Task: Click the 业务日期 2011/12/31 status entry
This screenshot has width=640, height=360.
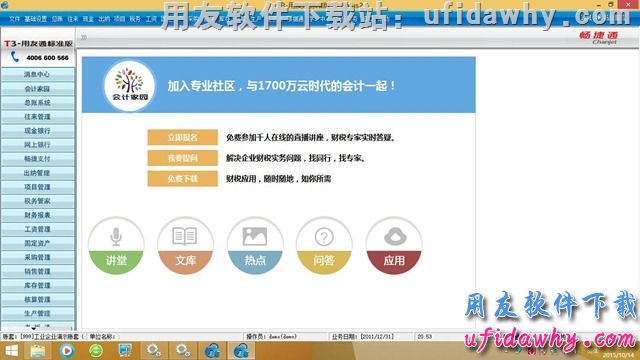Action: point(363,337)
